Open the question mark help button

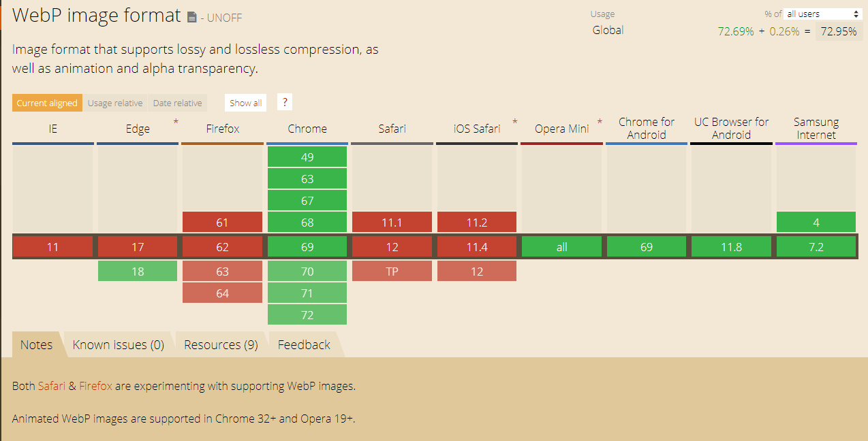[285, 102]
